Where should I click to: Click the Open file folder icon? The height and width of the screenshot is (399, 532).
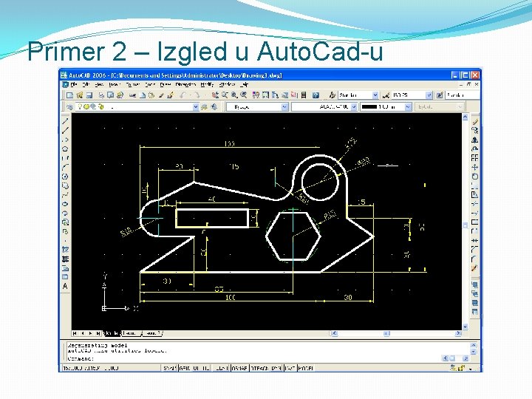coord(80,95)
